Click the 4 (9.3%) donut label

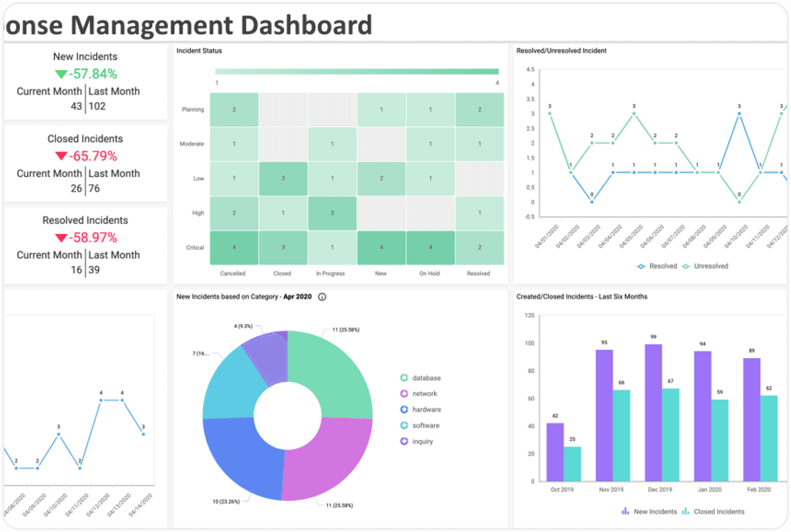tap(243, 326)
